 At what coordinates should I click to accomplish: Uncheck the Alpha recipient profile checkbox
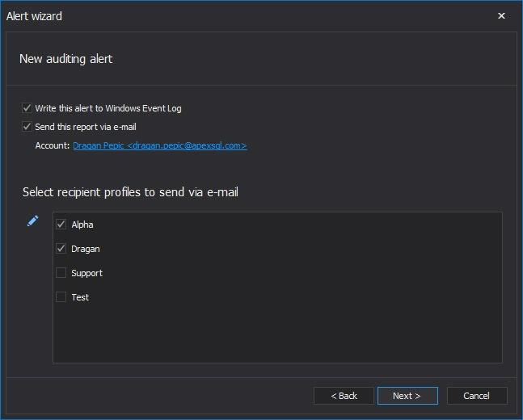click(x=61, y=225)
